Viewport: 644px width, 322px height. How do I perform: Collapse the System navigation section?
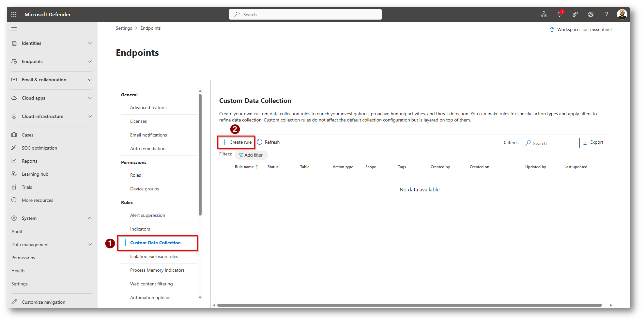coord(90,218)
